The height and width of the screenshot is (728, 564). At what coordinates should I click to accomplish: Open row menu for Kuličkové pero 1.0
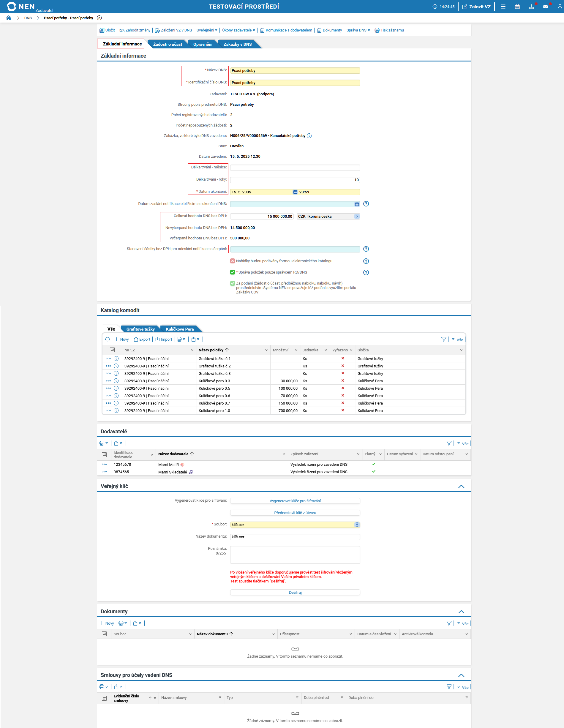(x=108, y=411)
